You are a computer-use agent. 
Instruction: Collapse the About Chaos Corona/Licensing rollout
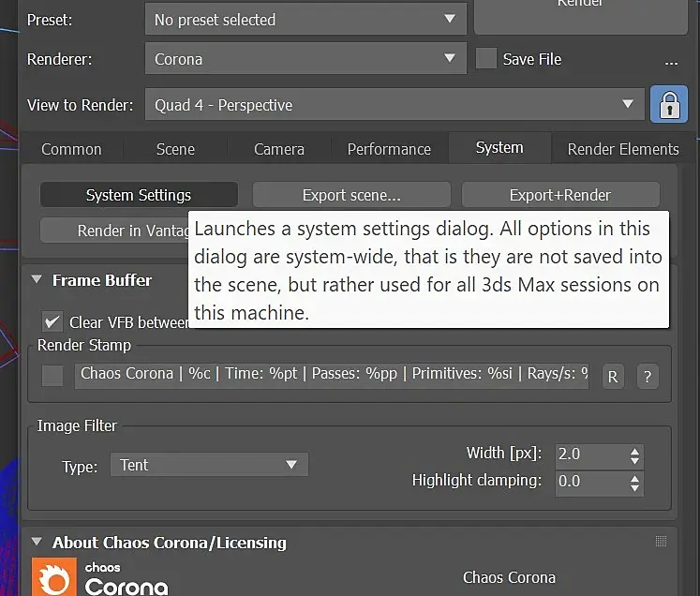pyautogui.click(x=37, y=542)
